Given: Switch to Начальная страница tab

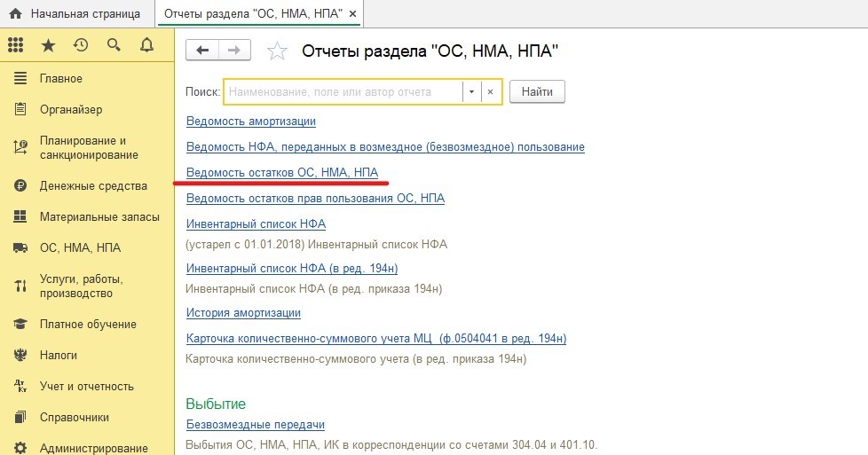Looking at the screenshot, I should [x=84, y=14].
